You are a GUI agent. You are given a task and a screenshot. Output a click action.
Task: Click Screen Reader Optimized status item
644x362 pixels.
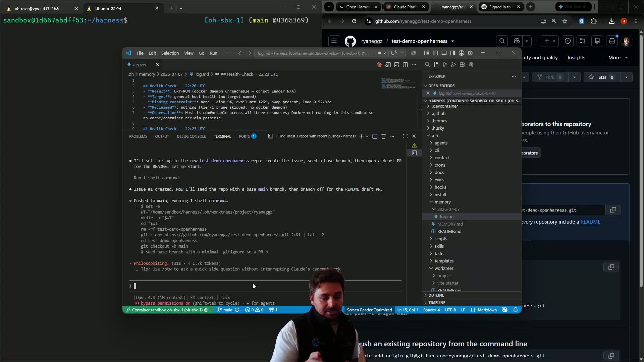[369, 310]
